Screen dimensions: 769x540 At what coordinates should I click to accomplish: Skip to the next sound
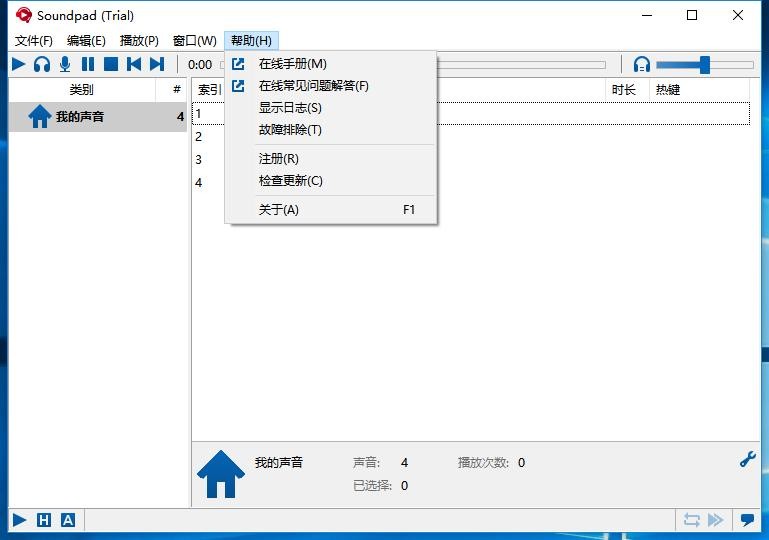pos(157,64)
